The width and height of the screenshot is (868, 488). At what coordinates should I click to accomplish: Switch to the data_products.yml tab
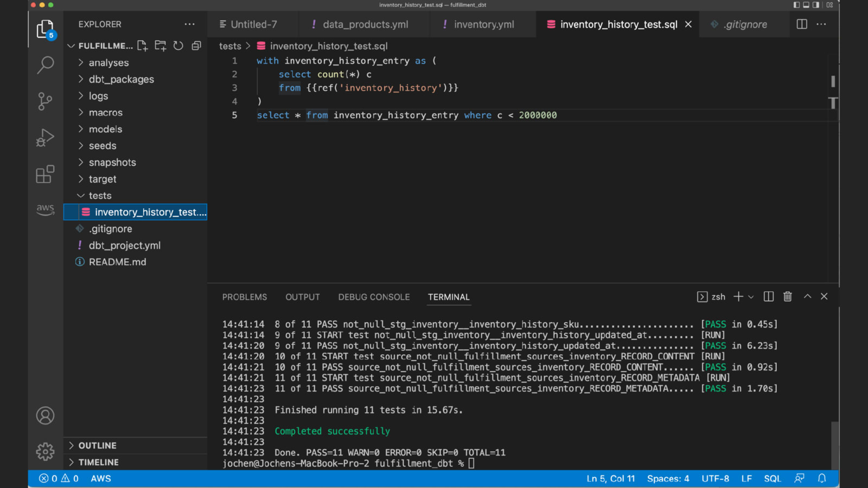[x=363, y=24]
